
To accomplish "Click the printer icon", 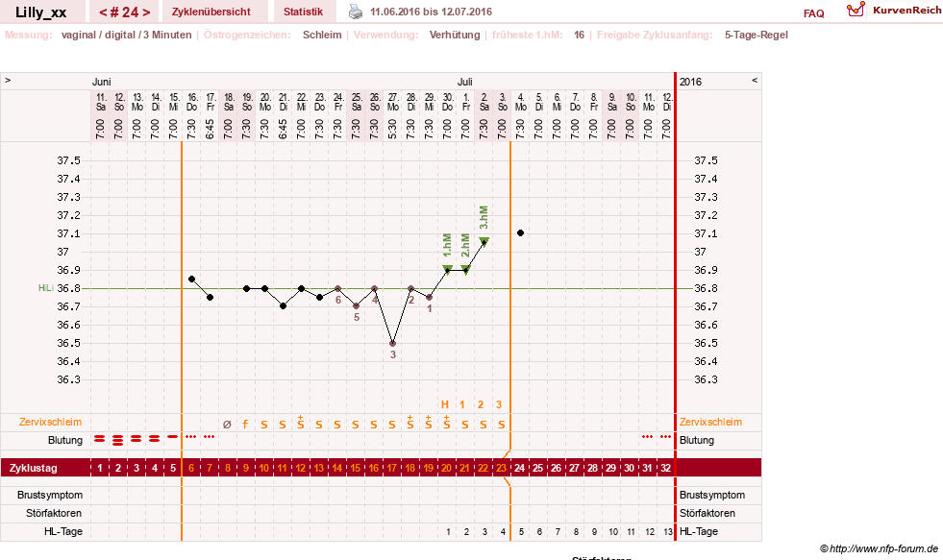I will (356, 12).
